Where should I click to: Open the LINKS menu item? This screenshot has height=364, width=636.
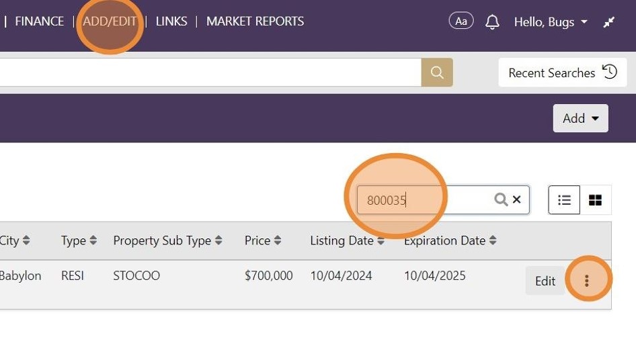[x=171, y=21]
